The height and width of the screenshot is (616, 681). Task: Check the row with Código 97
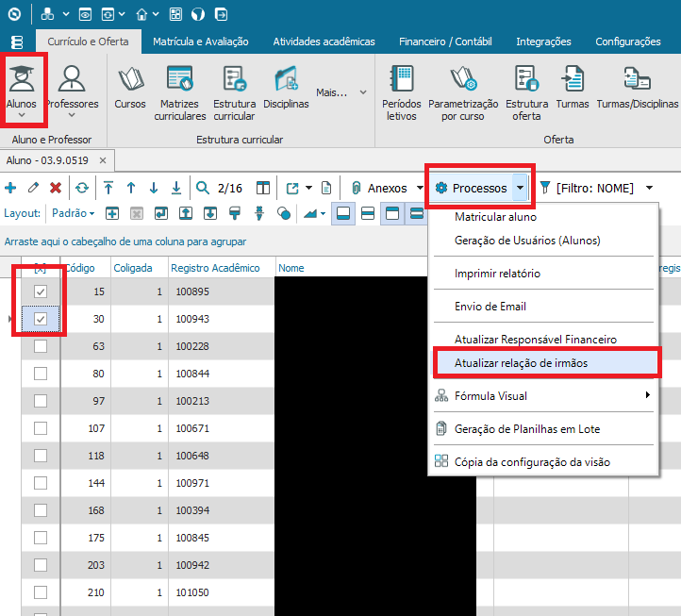[41, 401]
